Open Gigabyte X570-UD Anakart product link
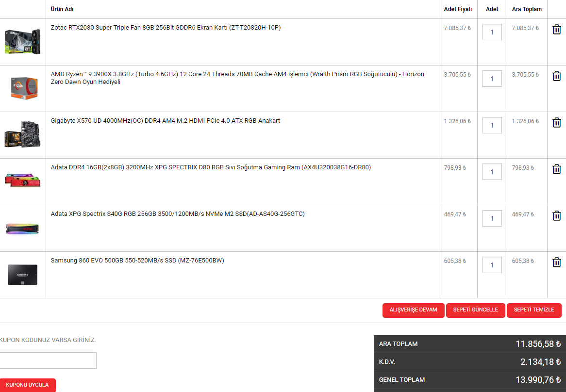The height and width of the screenshot is (392, 566). [x=166, y=121]
